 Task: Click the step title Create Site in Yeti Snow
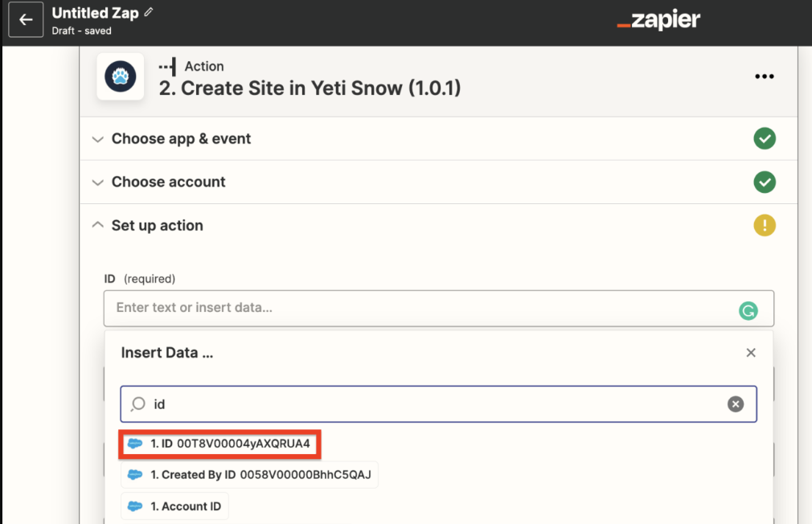pos(310,88)
